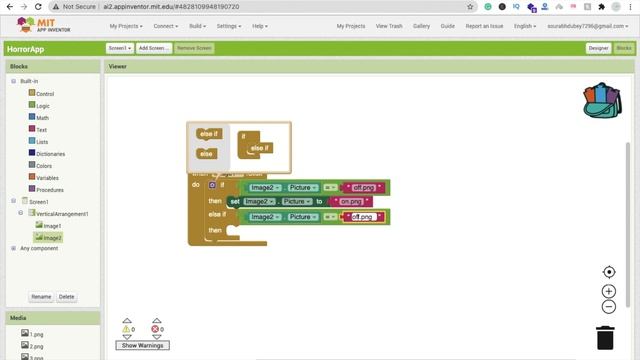Bookmark the page with the star icon
Viewport: 640px width, 360px height.
tap(470, 7)
